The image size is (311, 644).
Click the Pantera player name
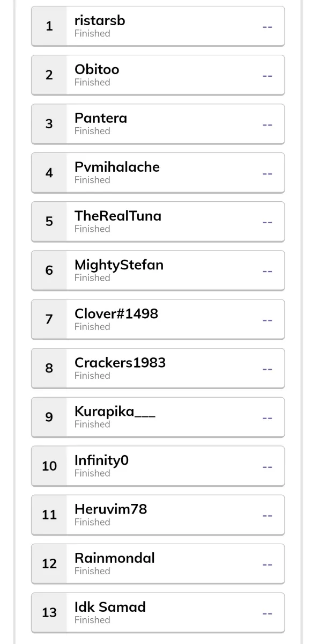tap(101, 118)
